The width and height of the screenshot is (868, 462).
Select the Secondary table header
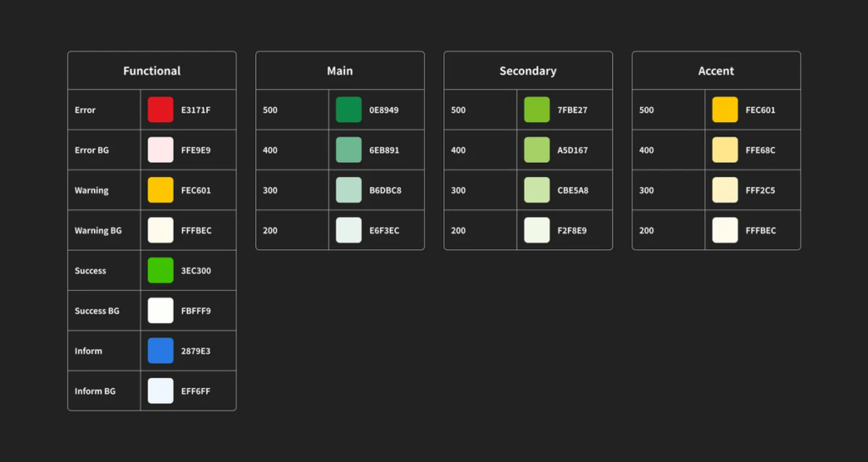pos(528,71)
